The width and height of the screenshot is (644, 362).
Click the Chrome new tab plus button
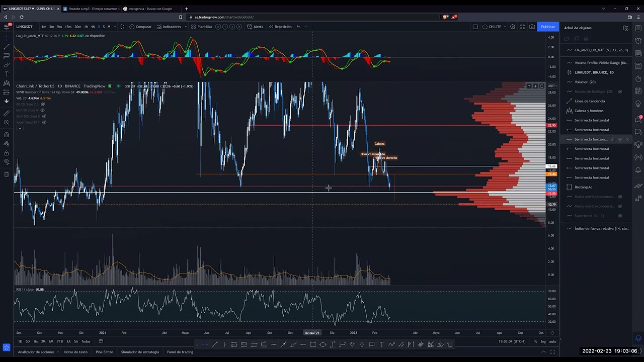click(x=187, y=9)
